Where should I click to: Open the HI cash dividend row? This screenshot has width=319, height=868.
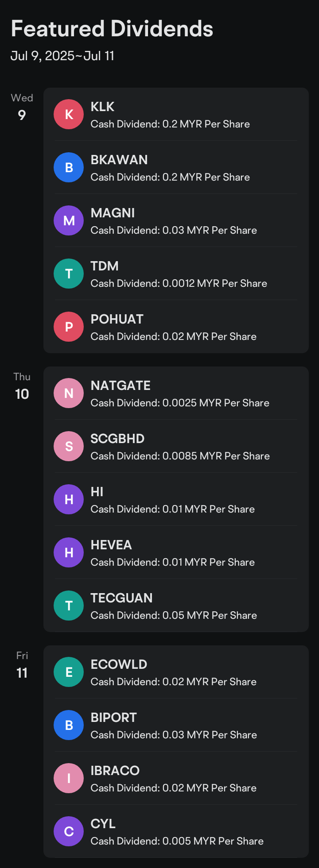click(x=176, y=499)
